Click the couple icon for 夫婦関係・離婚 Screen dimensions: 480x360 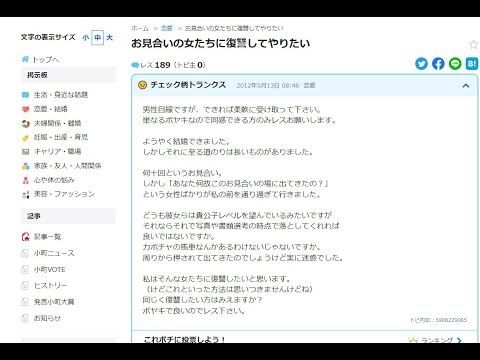click(25, 124)
